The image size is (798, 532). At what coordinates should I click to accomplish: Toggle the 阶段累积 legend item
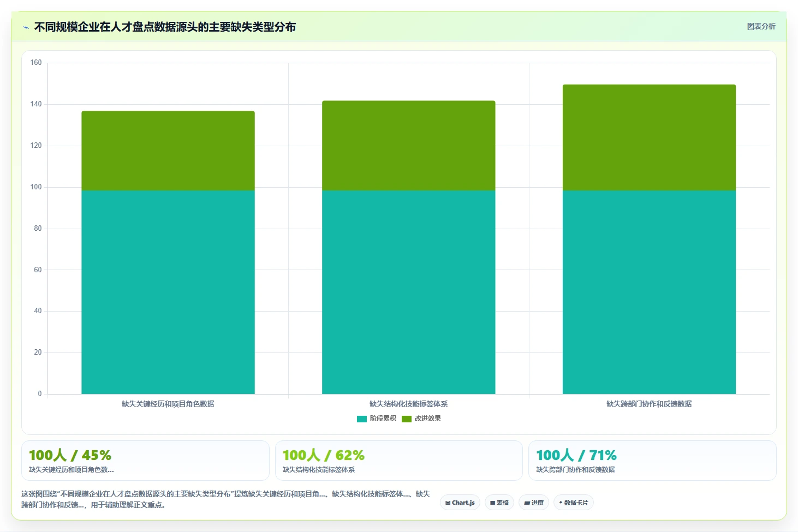[x=377, y=419]
